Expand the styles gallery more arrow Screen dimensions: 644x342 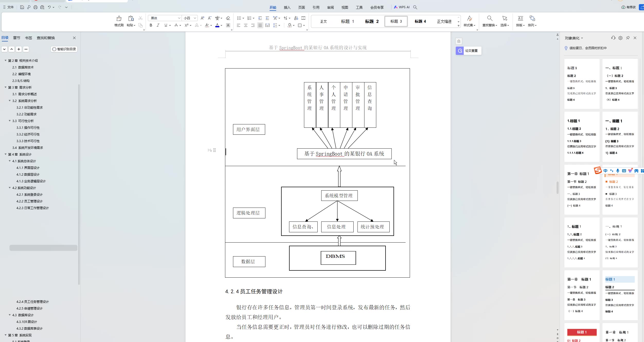click(x=459, y=25)
